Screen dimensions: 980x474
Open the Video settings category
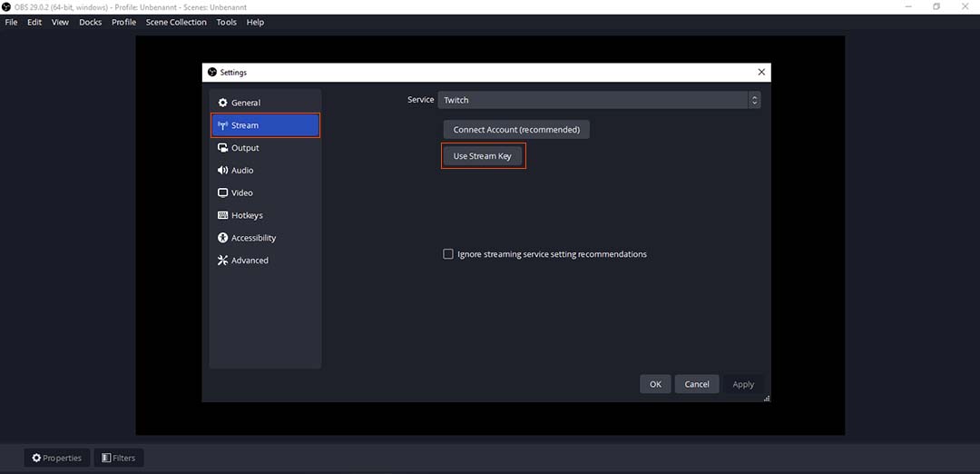click(265, 193)
